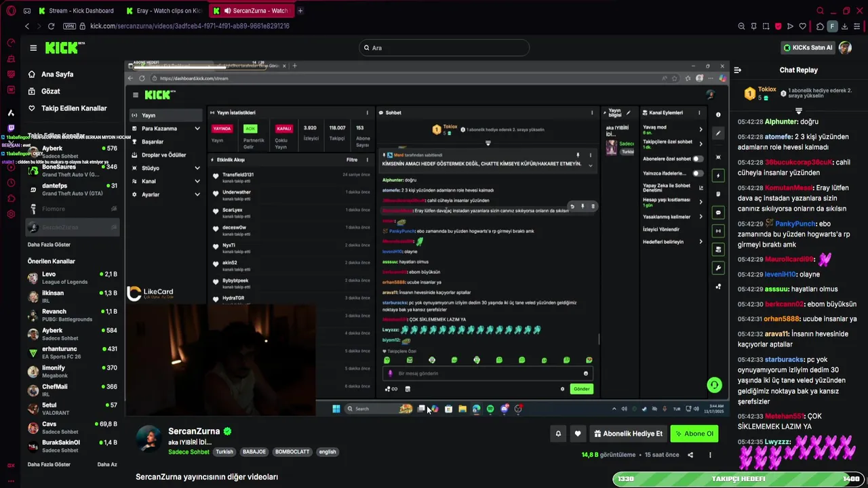The height and width of the screenshot is (488, 868).
Task: Expand Kanal in video's dashboard menu
Action: coord(197,182)
